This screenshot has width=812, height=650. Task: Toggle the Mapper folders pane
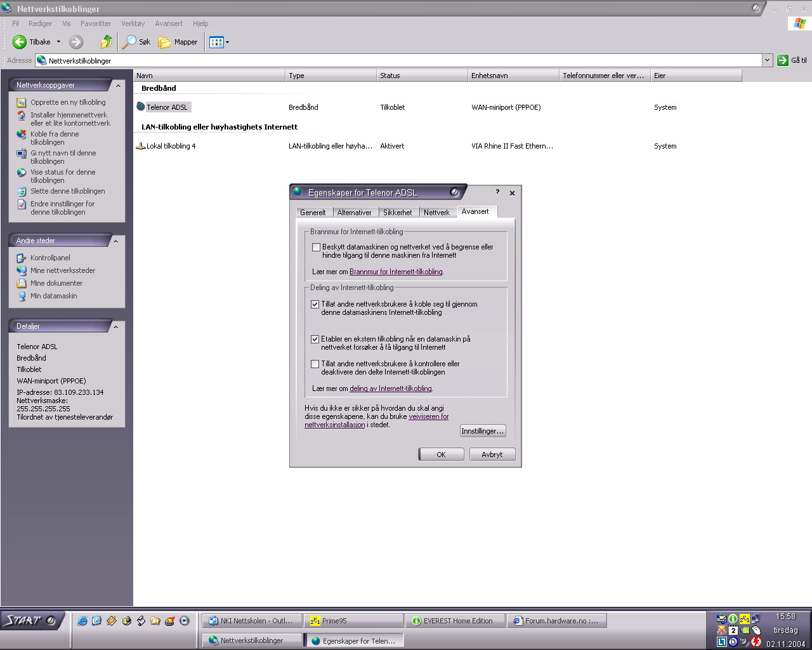tap(178, 42)
